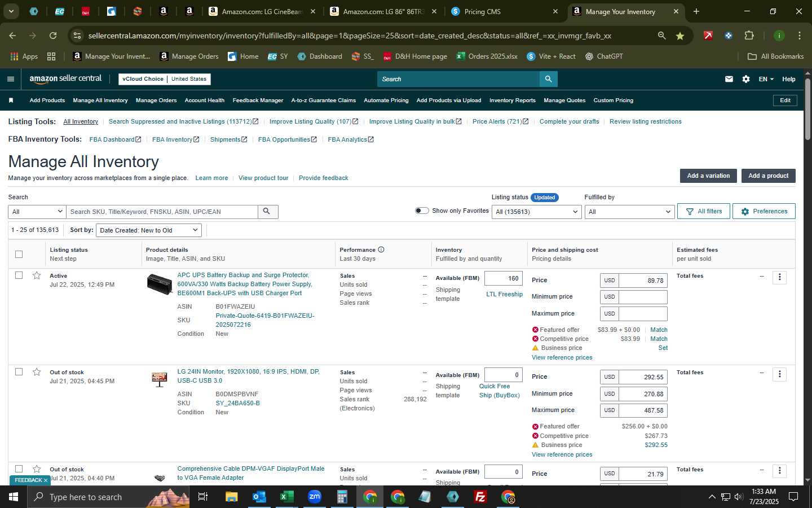
Task: Switch to the LG CineBeam Amazon tab
Action: coord(262,11)
